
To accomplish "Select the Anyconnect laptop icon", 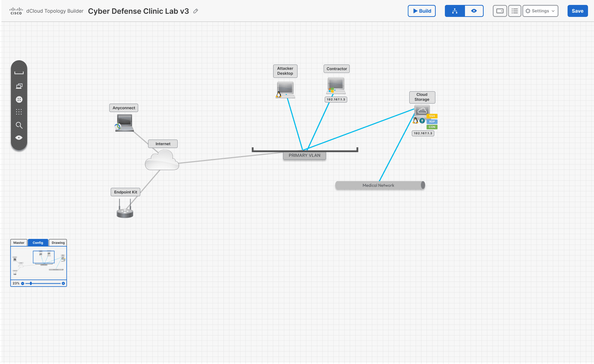I will click(x=124, y=123).
